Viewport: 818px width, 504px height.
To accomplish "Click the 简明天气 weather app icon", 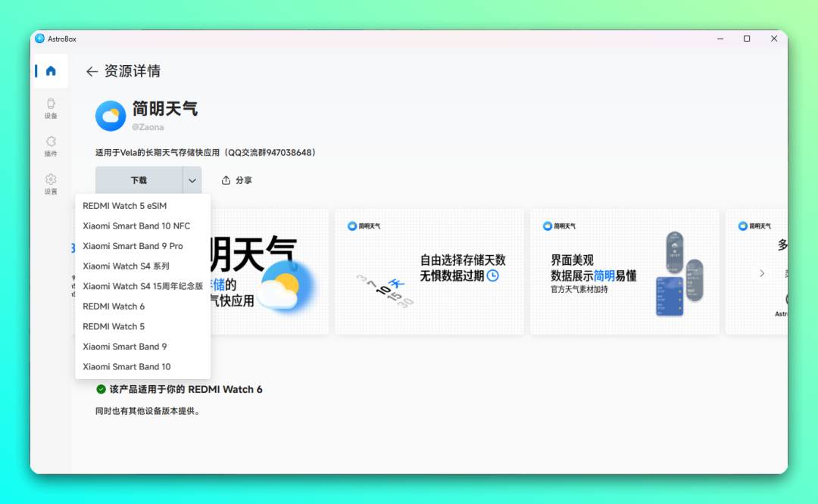I will click(x=111, y=117).
